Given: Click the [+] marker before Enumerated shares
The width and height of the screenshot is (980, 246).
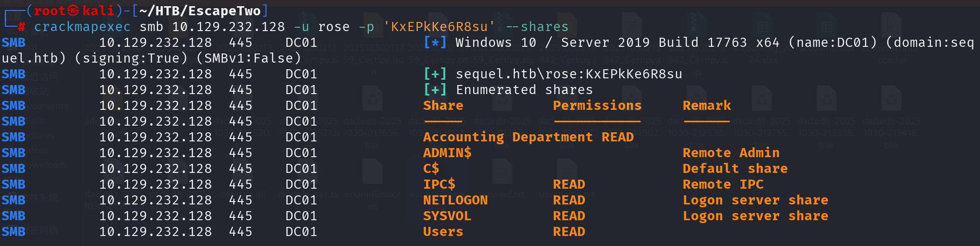Looking at the screenshot, I should point(435,90).
